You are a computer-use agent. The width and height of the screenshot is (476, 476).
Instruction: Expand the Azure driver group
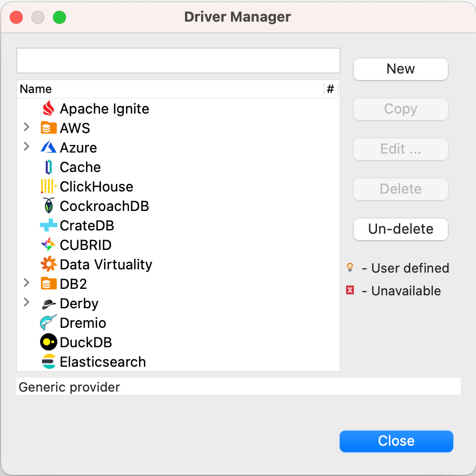27,147
